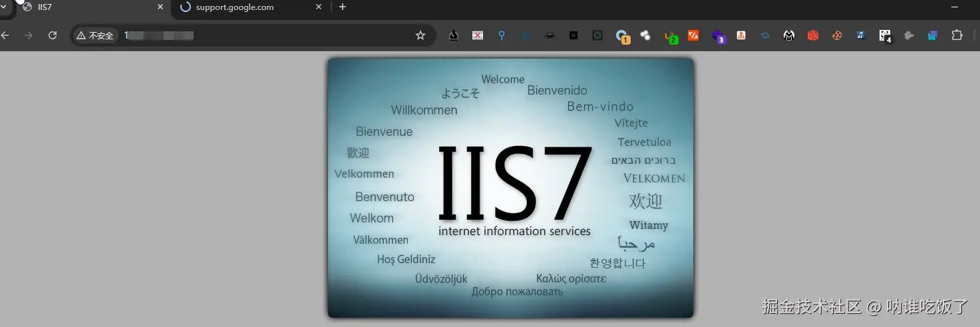The image size is (980, 327).
Task: Open the chess bishop extension
Action: (x=454, y=35)
